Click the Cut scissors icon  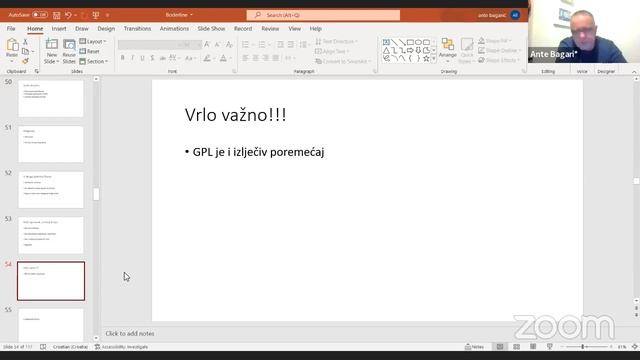(25, 42)
